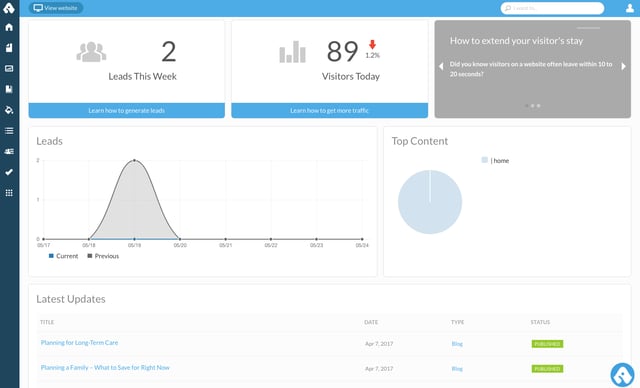Click the peak data point on 05/19
This screenshot has width=640, height=388.
click(x=134, y=160)
